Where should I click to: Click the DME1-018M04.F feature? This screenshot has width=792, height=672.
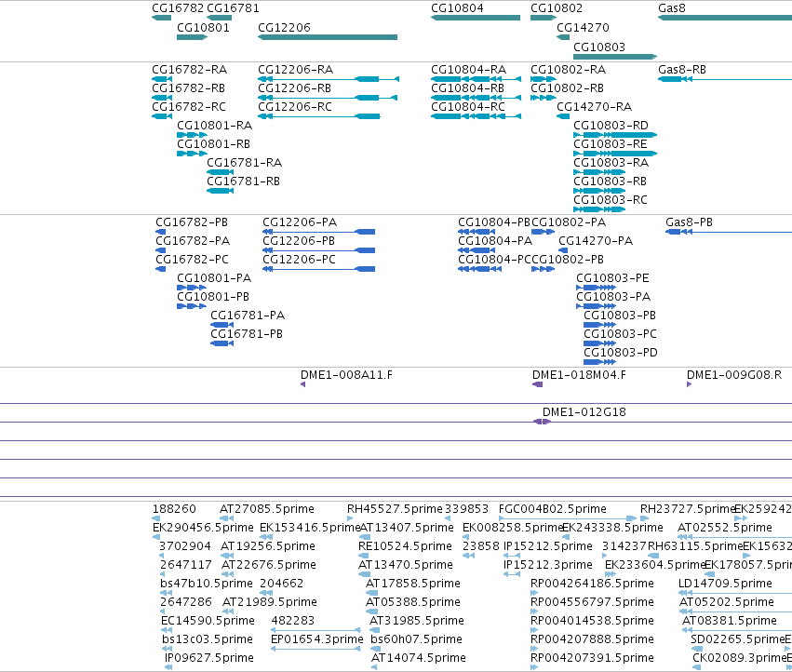click(537, 384)
